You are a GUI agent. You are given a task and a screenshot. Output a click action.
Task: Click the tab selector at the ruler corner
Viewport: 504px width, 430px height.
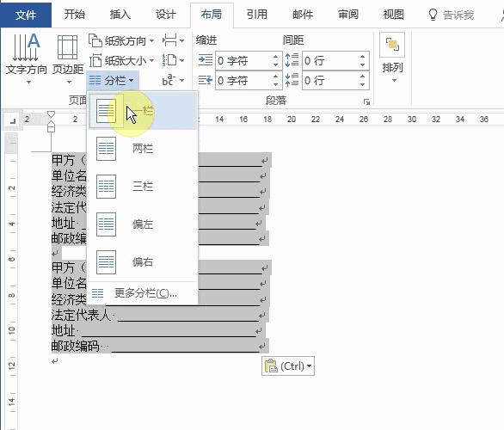point(13,121)
